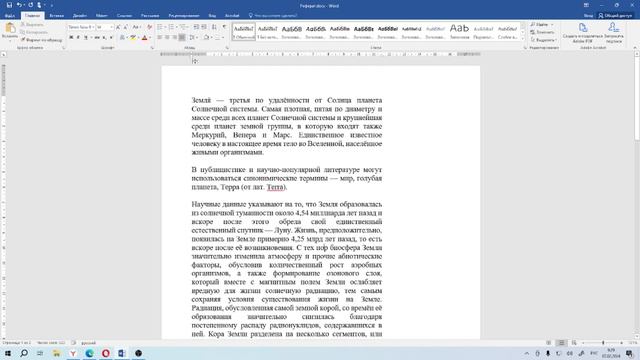Align text right
640x360 pixels.
pos(174,38)
